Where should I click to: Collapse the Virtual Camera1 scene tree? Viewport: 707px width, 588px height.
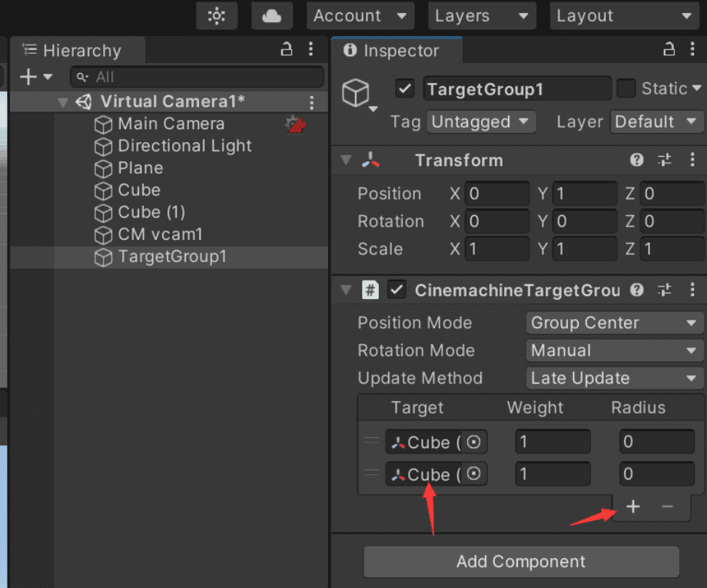click(63, 102)
